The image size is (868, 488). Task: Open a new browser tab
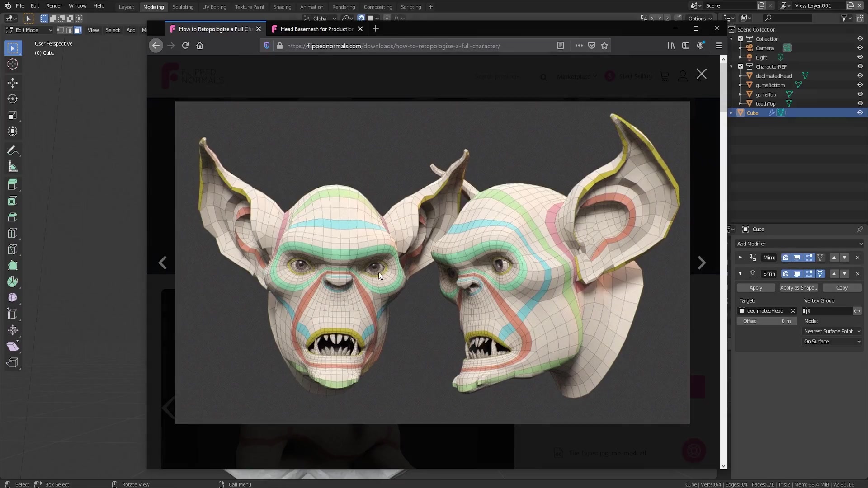375,29
